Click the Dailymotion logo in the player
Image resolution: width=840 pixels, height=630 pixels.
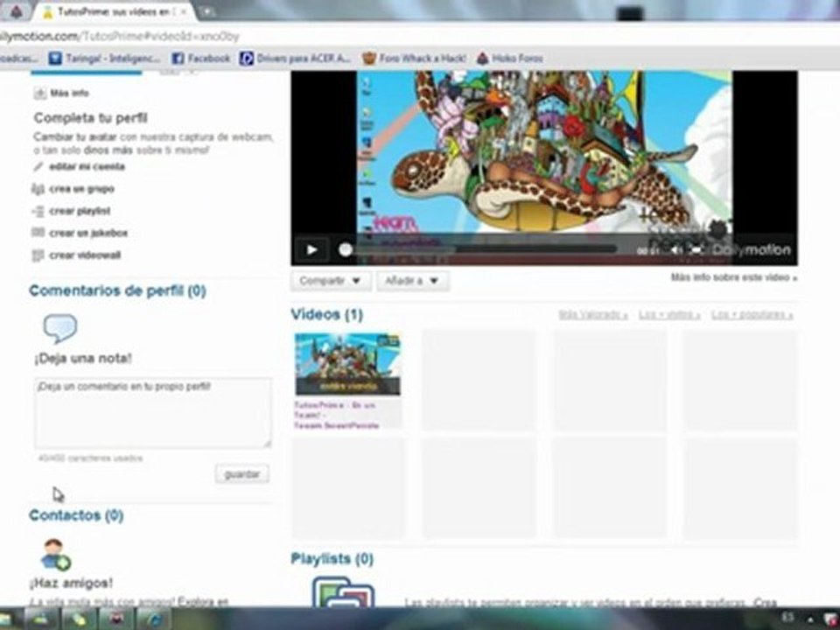(x=751, y=249)
